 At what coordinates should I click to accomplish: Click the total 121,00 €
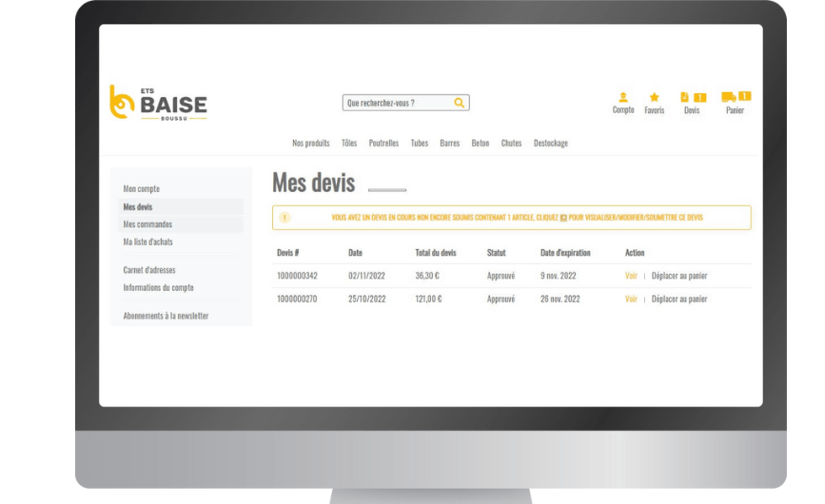click(428, 299)
